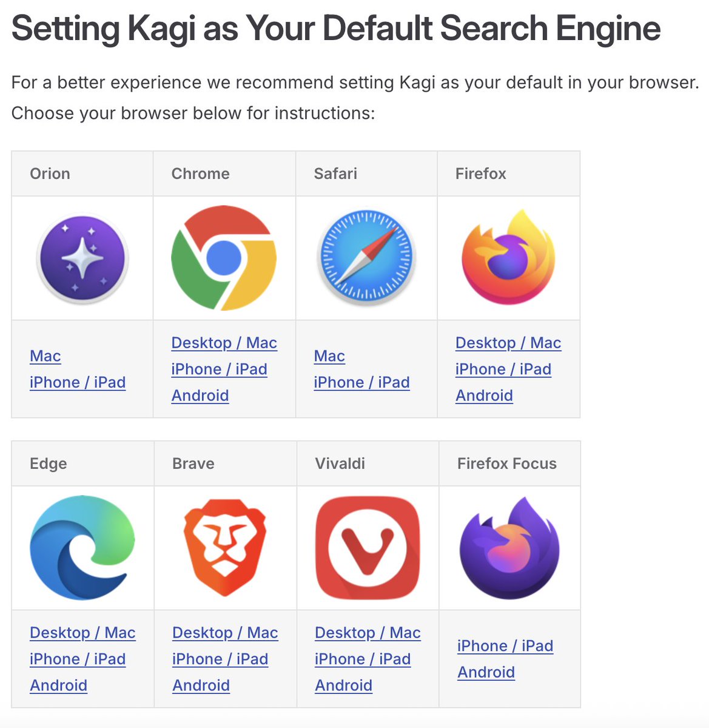Open Firefox Focus iPhone / iPad link
The width and height of the screenshot is (709, 728).
tap(505, 646)
